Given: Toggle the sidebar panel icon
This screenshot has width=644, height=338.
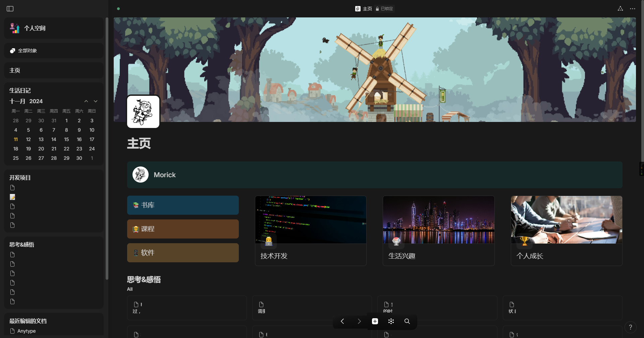Looking at the screenshot, I should point(10,9).
